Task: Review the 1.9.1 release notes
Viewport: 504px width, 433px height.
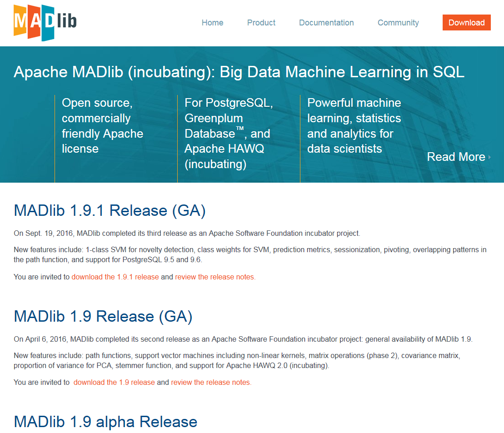Action: (x=215, y=277)
